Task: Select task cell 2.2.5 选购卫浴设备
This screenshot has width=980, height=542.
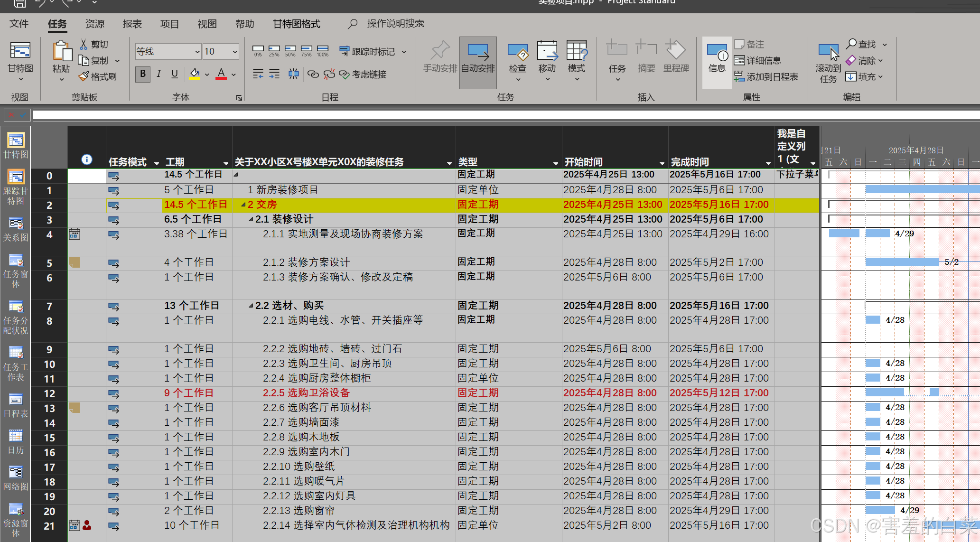Action: (307, 393)
